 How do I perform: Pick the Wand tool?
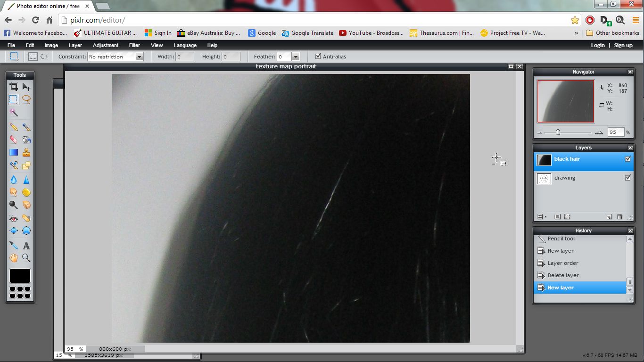[x=13, y=112]
